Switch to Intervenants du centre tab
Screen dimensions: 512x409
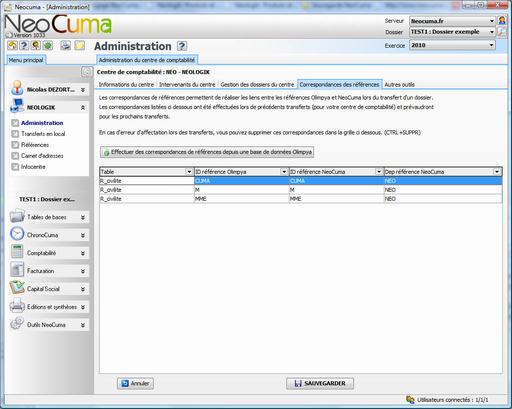(187, 85)
